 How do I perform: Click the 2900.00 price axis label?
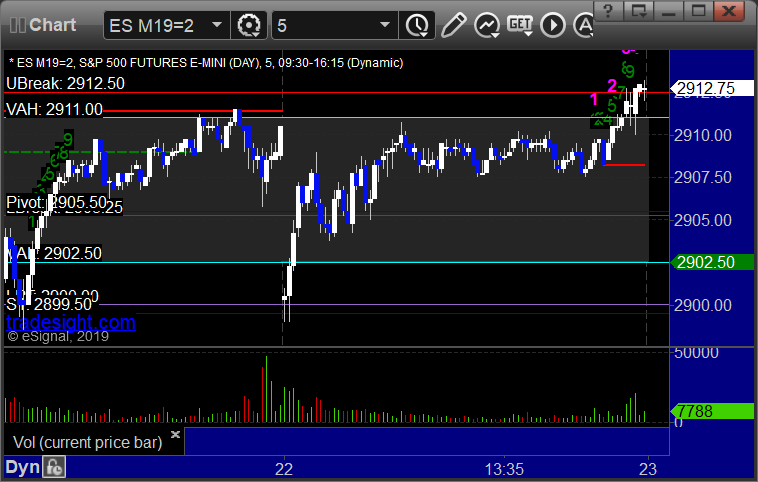pyautogui.click(x=702, y=306)
